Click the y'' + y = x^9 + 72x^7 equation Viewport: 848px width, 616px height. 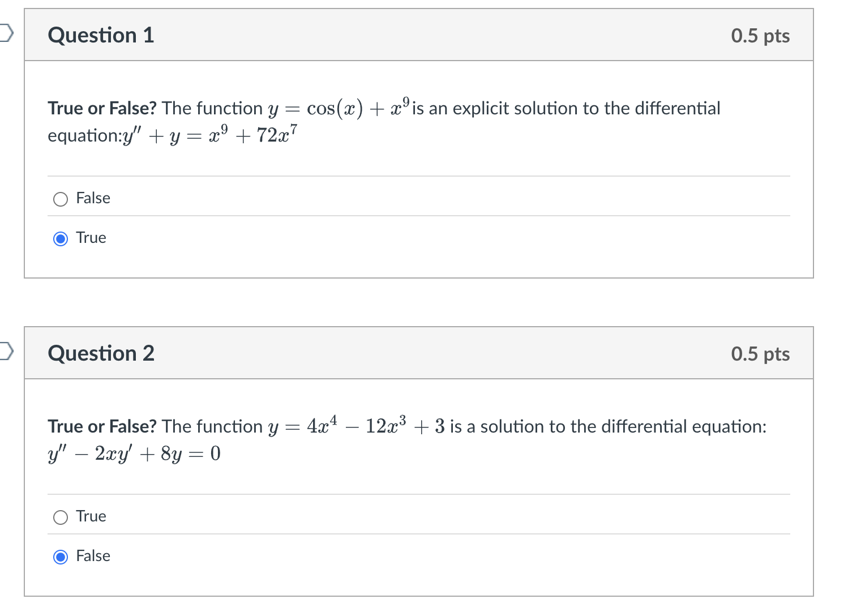[x=211, y=135]
